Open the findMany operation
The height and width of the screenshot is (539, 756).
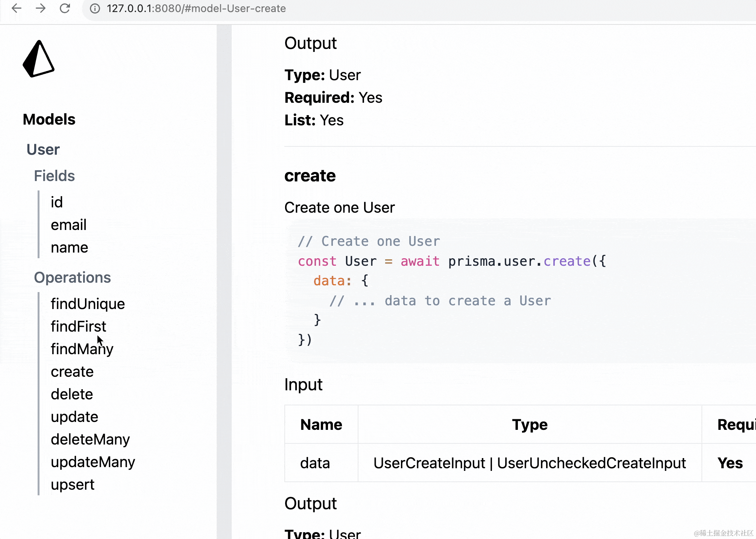[82, 349]
